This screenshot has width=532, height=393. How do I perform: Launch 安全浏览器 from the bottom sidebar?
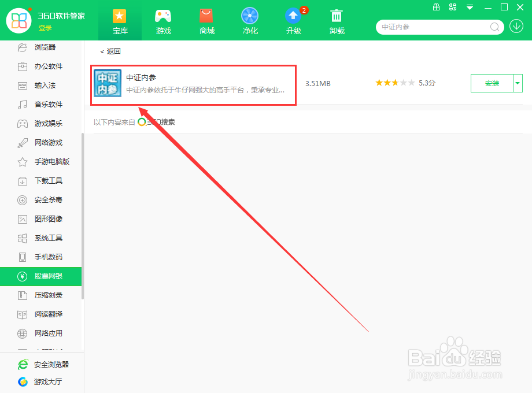point(43,365)
